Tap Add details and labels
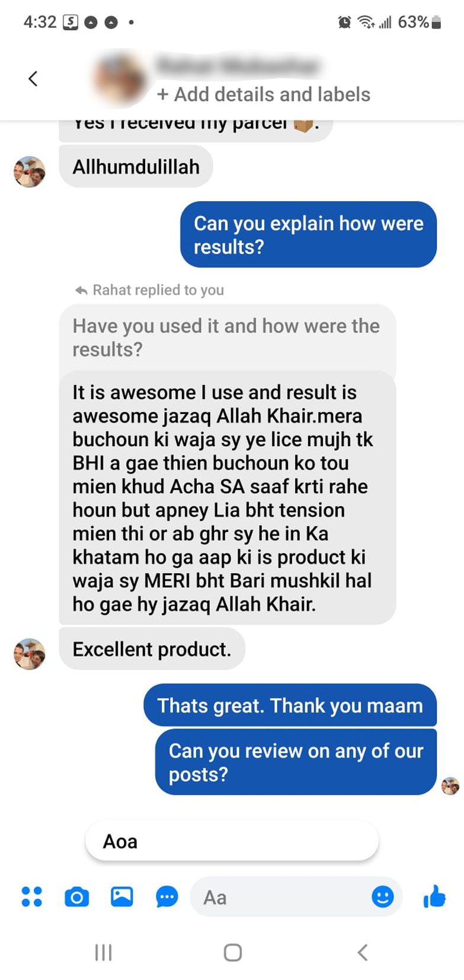This screenshot has height=980, width=464. [264, 94]
